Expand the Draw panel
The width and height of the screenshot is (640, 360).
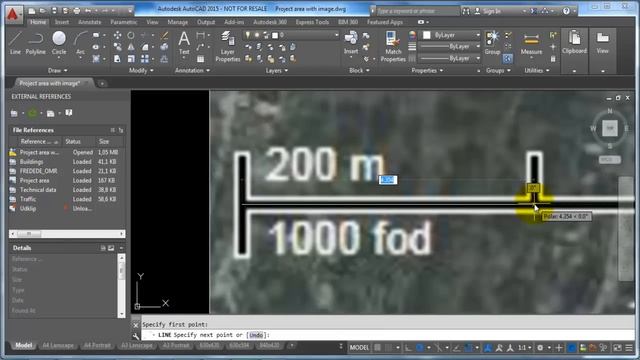click(57, 71)
